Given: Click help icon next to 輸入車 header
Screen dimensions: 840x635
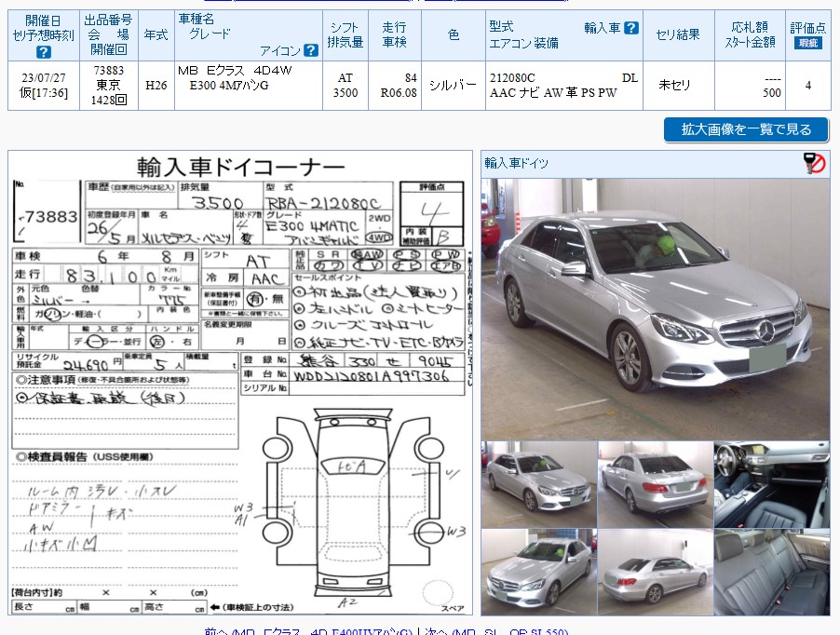Looking at the screenshot, I should (631, 28).
